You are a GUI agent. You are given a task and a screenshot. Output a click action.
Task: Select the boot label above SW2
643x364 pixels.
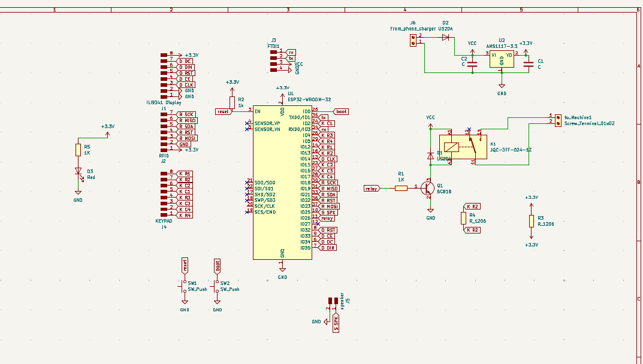(218, 266)
